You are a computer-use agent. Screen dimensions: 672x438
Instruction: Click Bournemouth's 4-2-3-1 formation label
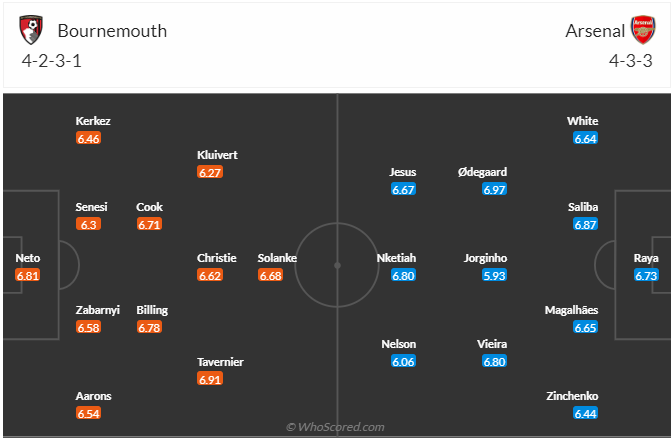[52, 62]
